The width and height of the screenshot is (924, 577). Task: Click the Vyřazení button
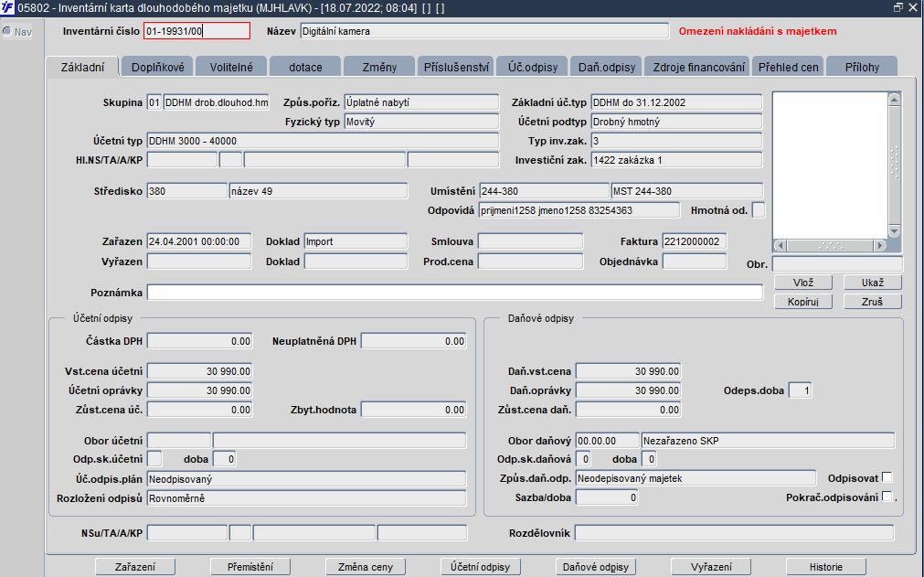[x=711, y=567]
